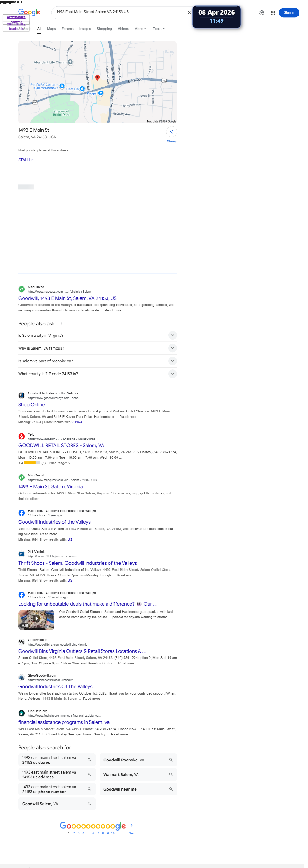The width and height of the screenshot is (308, 868).
Task: Click the next page arrow after Google logo
Action: tap(133, 834)
